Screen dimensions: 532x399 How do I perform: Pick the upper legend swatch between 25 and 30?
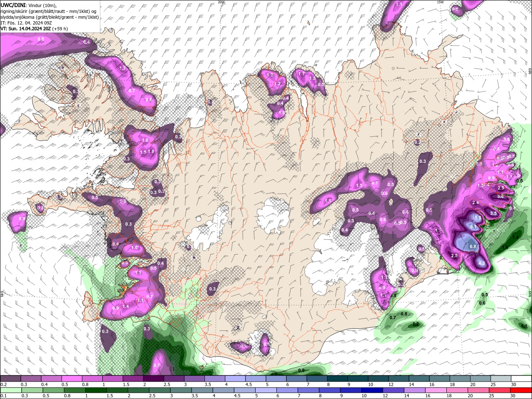point(501,378)
